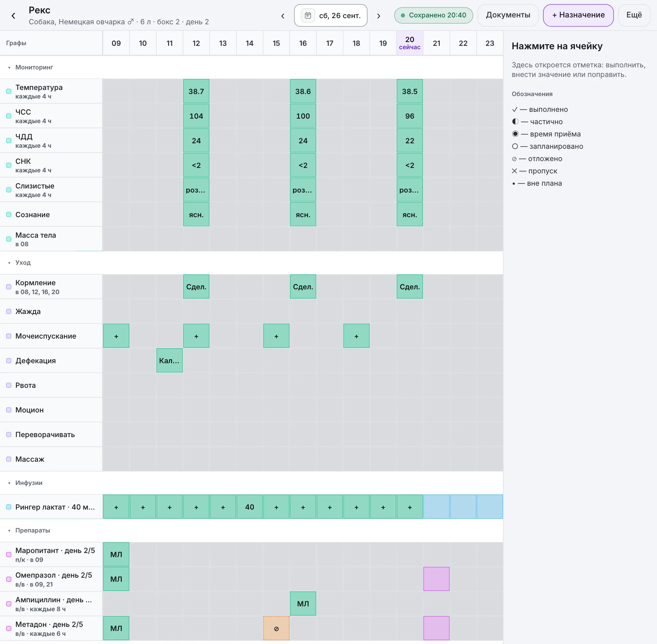Click the planned Омепразол cell at 21
The height and width of the screenshot is (644, 657).
(x=436, y=579)
